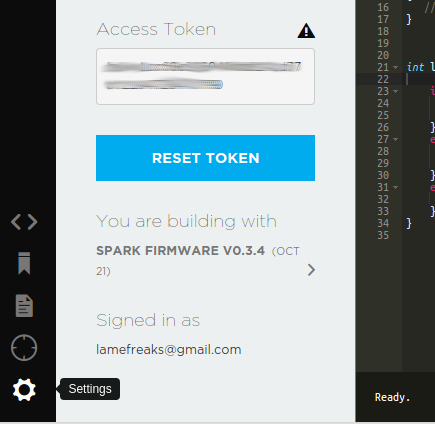Expand the firmware version chevron arrow
Screen dimensions: 435x424
(311, 270)
